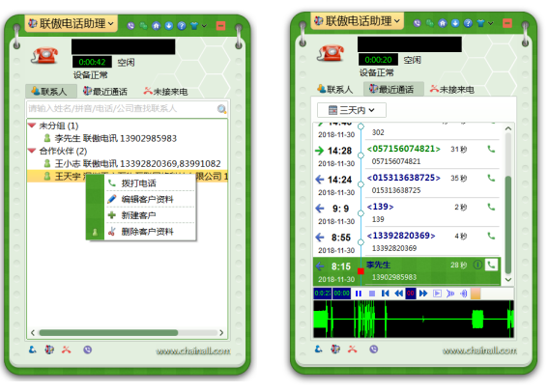Open the green WeChat icon in contacts window titlebar

[x=144, y=25]
